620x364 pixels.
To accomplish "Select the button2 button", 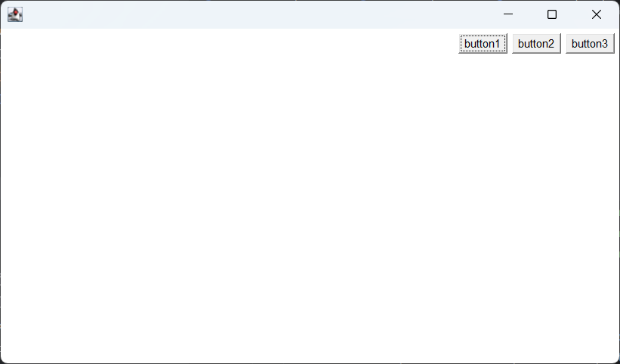I will 537,44.
